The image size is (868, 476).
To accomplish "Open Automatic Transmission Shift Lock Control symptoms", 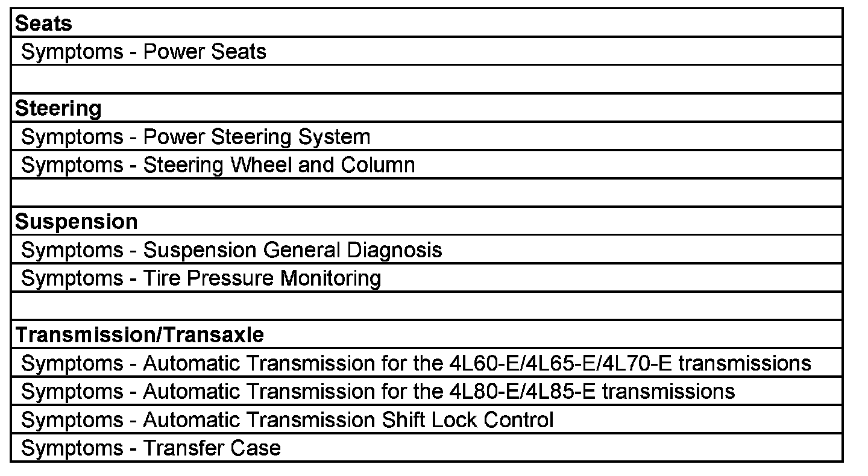I will click(287, 420).
